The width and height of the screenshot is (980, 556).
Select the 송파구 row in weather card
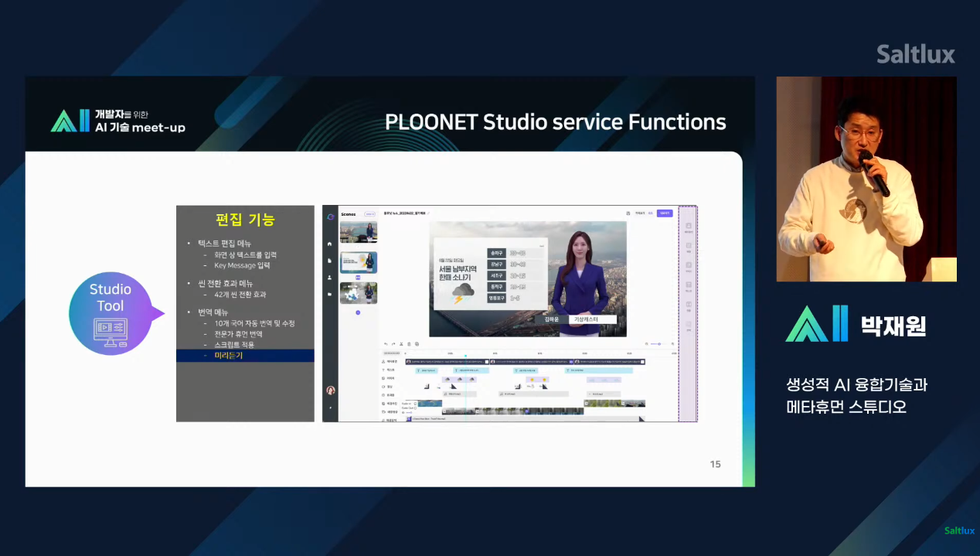pos(516,253)
